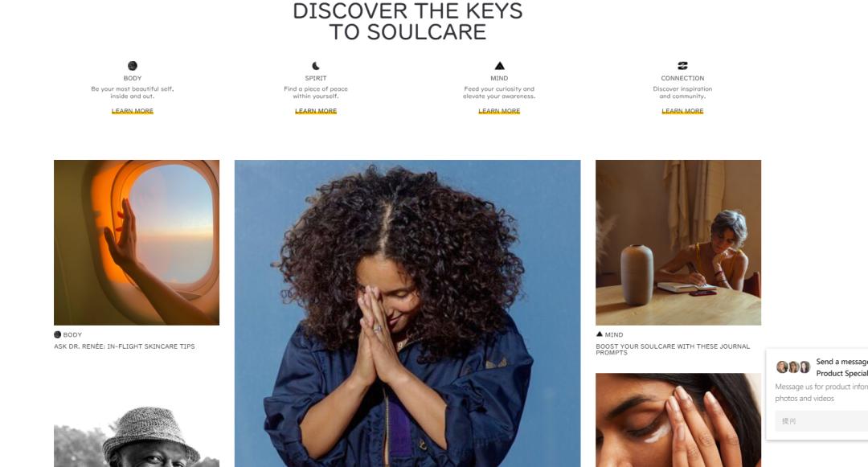
Task: Follow the Learn More link under Connection
Action: click(682, 111)
